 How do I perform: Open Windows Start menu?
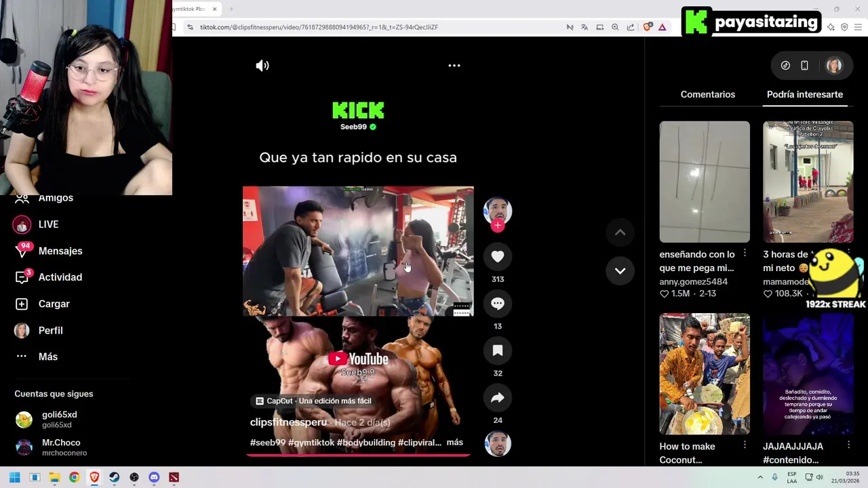coord(14,477)
